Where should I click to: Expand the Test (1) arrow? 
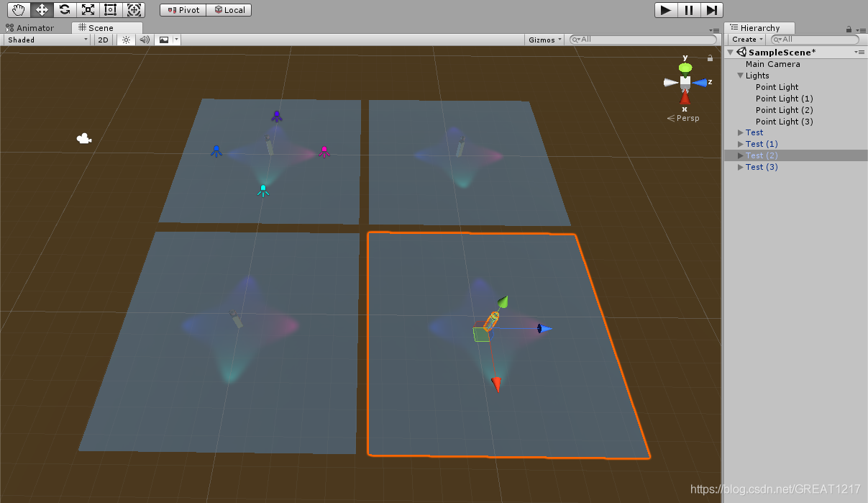(741, 144)
